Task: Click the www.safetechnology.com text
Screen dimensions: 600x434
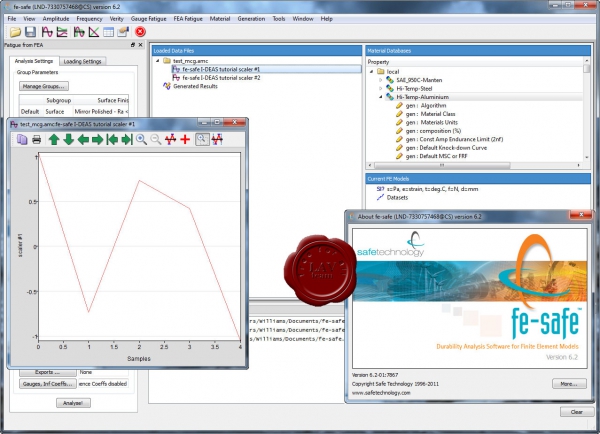Action: pos(381,393)
